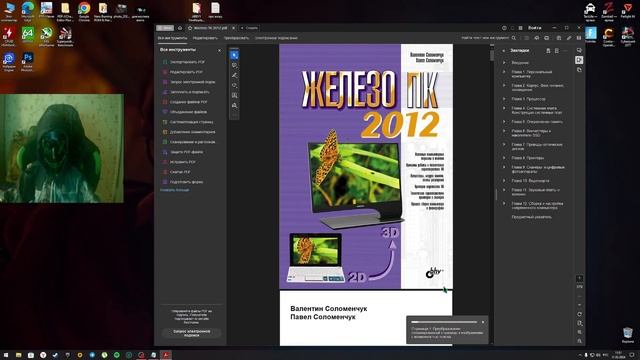This screenshot has width=640, height=360.
Task: Expand Глава 1. Персональный компьютер bookmark
Action: tap(504, 72)
